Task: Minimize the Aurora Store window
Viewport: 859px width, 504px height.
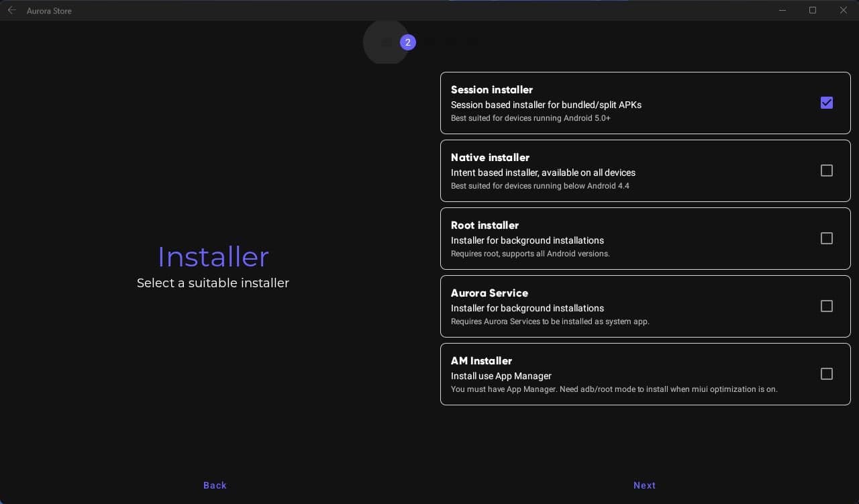Action: click(782, 10)
